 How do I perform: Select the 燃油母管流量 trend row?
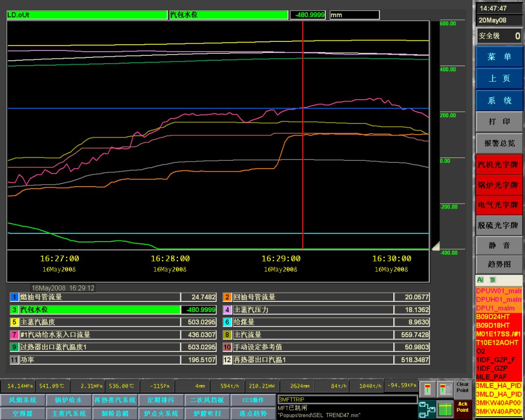(113, 297)
